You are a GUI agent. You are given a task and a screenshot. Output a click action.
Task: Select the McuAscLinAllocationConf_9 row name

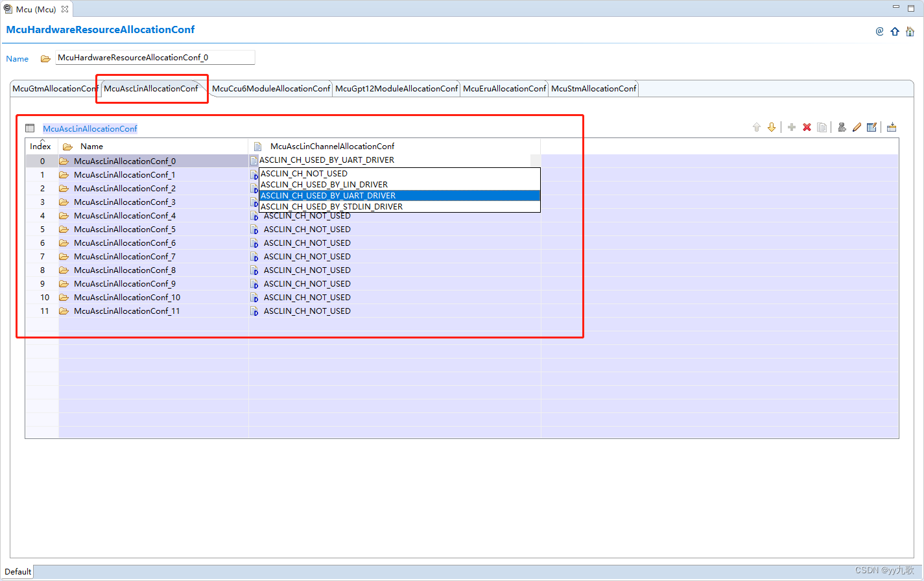[x=124, y=284]
